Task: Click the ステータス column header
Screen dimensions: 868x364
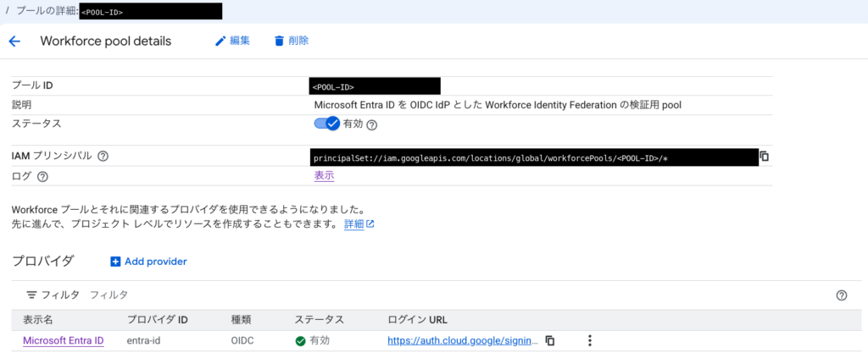Action: coord(320,320)
